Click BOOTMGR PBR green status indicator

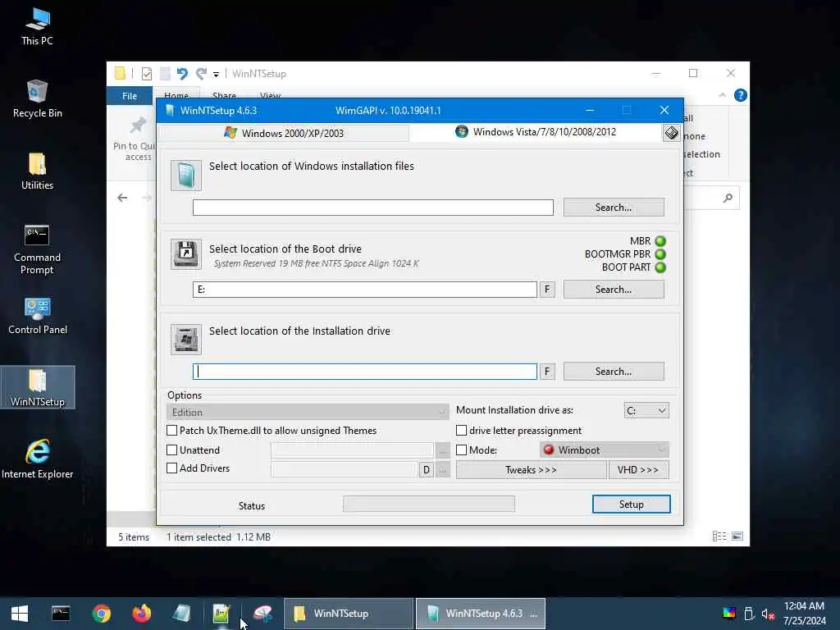(660, 254)
